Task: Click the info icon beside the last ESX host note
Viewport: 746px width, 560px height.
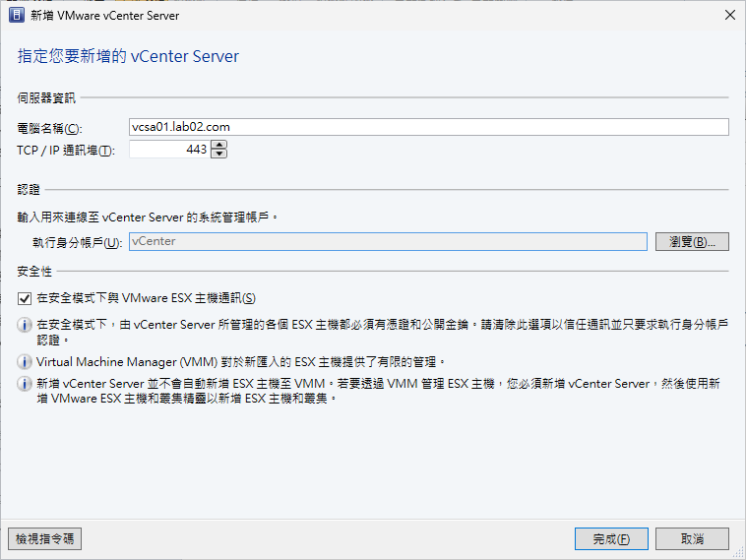Action: [25, 384]
